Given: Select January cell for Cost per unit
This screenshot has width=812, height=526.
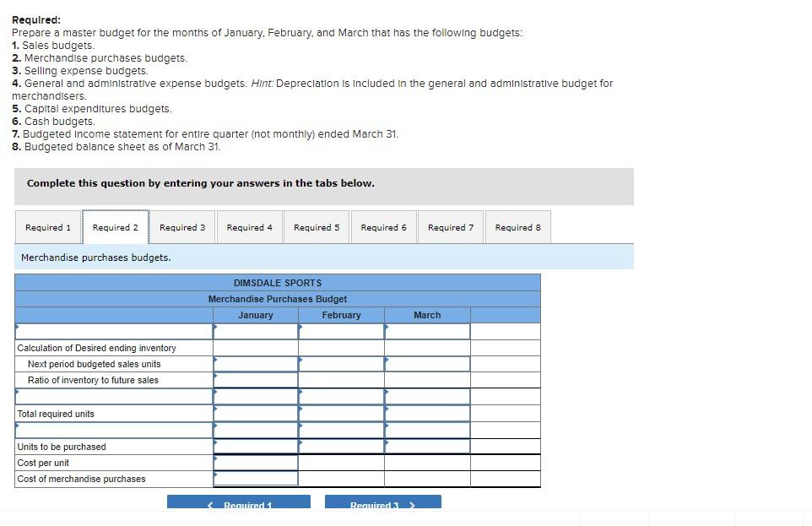Looking at the screenshot, I should tap(256, 463).
